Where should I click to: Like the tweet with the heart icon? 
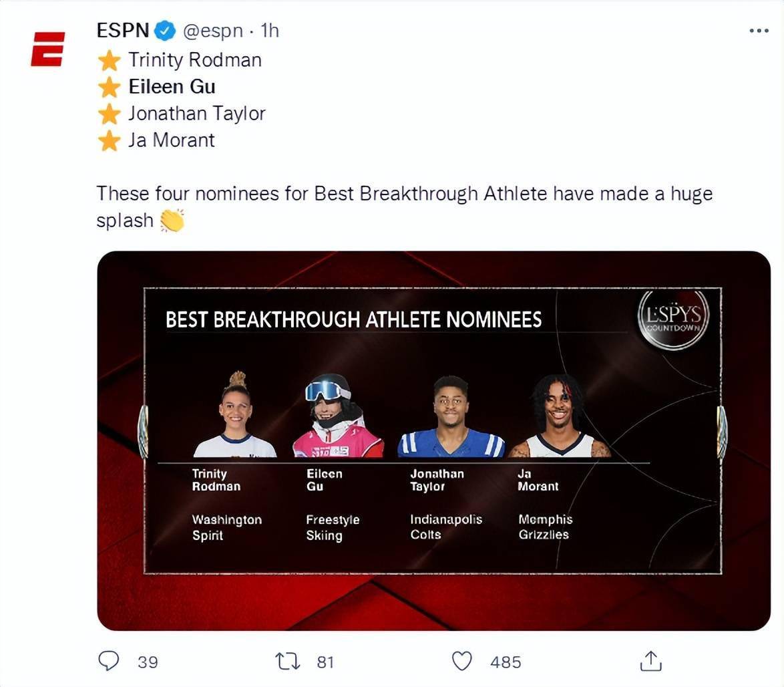point(462,661)
